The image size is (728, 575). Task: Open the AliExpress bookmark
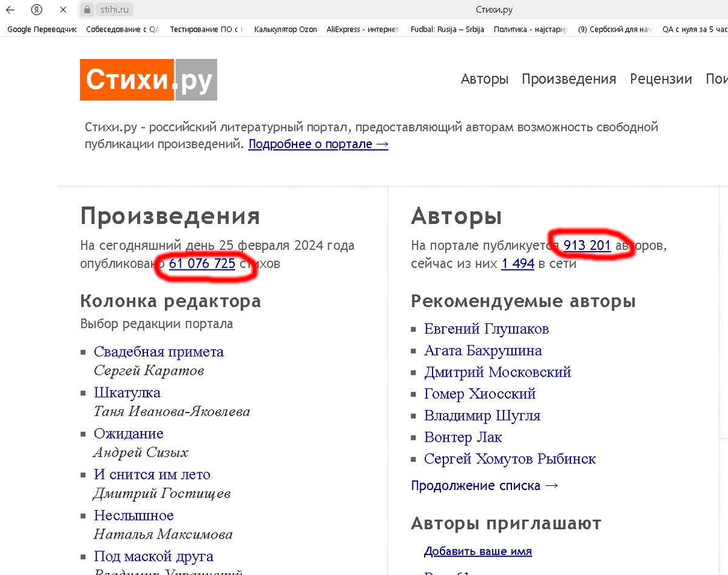(361, 29)
